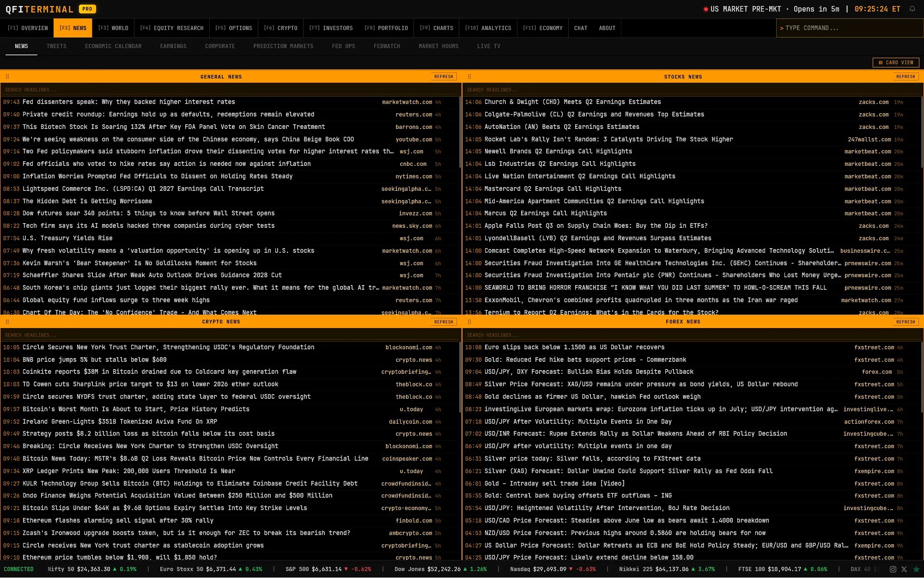The width and height of the screenshot is (924, 578).
Task: Refresh the General News panel
Action: [444, 77]
